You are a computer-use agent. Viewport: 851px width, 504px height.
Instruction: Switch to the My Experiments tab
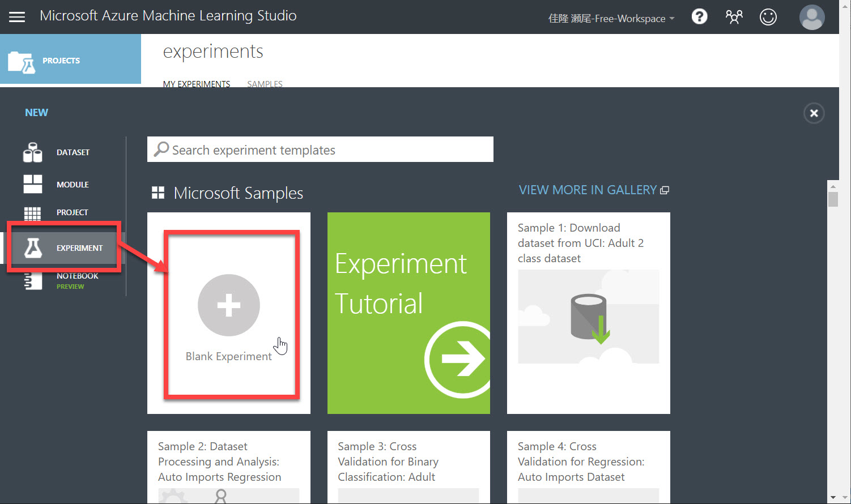pos(197,84)
